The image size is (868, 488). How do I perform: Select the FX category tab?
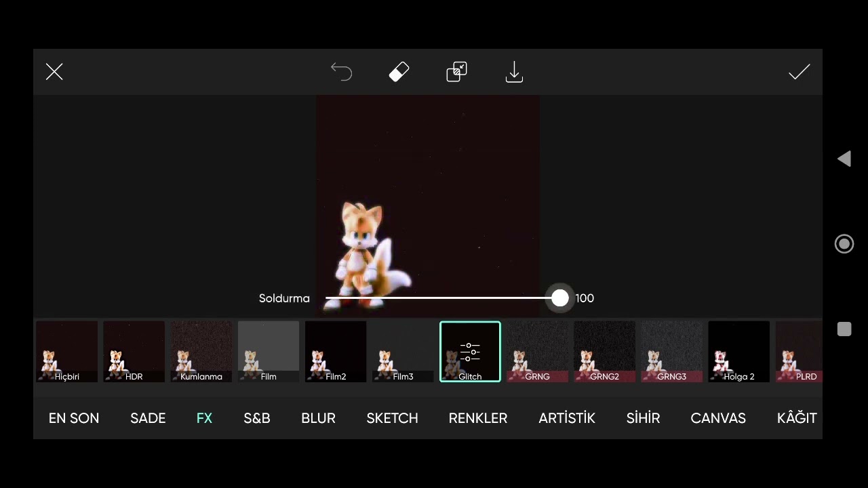coord(204,418)
